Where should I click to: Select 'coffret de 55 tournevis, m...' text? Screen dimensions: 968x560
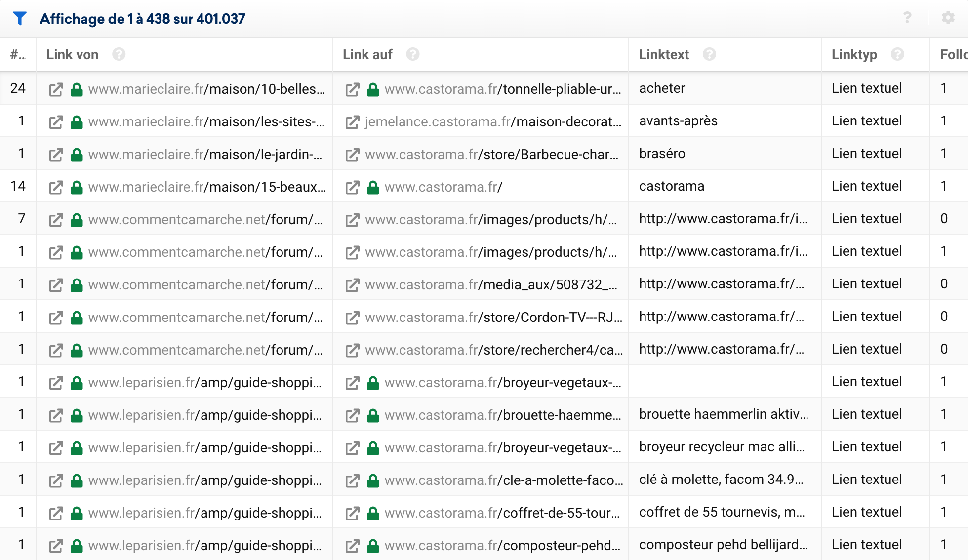(722, 512)
